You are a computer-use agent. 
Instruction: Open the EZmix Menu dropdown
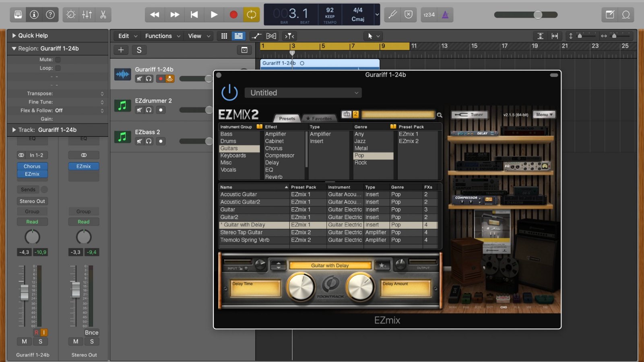(544, 115)
